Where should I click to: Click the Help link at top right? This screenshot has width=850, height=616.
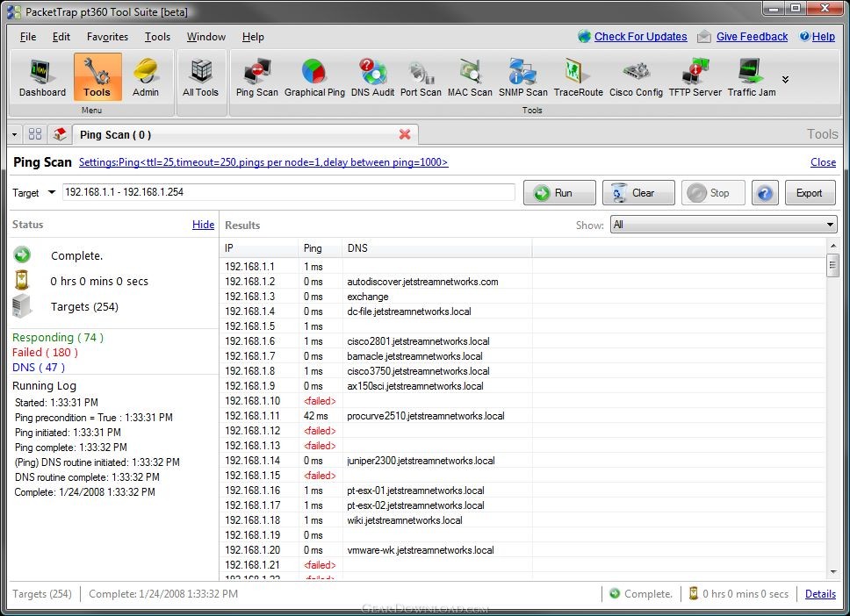(823, 37)
